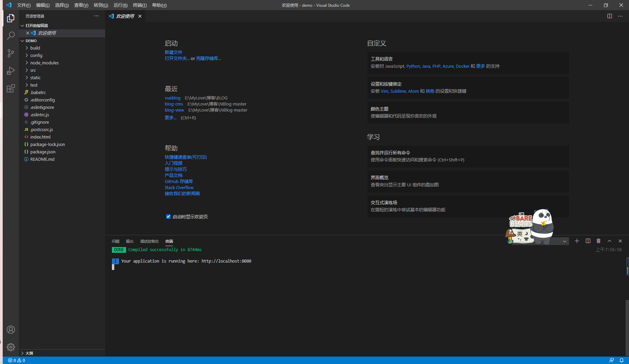Open the 选择(S) menu
Image resolution: width=629 pixels, height=364 pixels.
pos(62,5)
